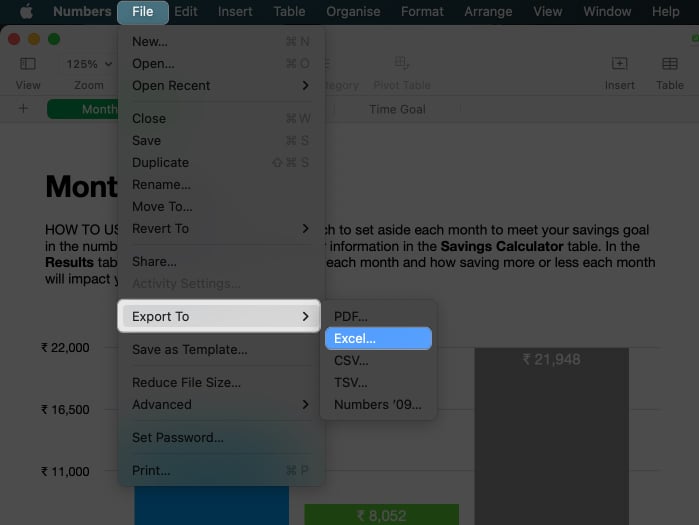The height and width of the screenshot is (525, 699).
Task: Choose New… from File menu
Action: click(x=221, y=41)
